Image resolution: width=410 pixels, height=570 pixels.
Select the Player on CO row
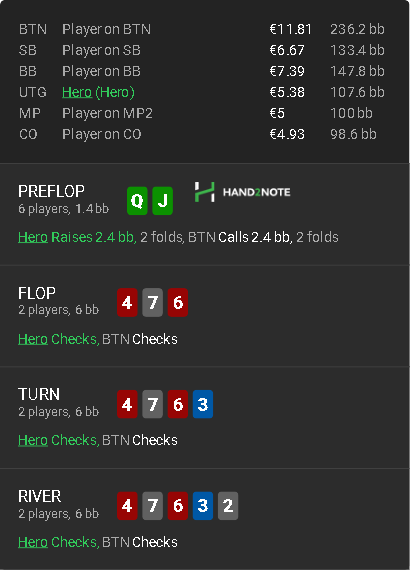(202, 135)
